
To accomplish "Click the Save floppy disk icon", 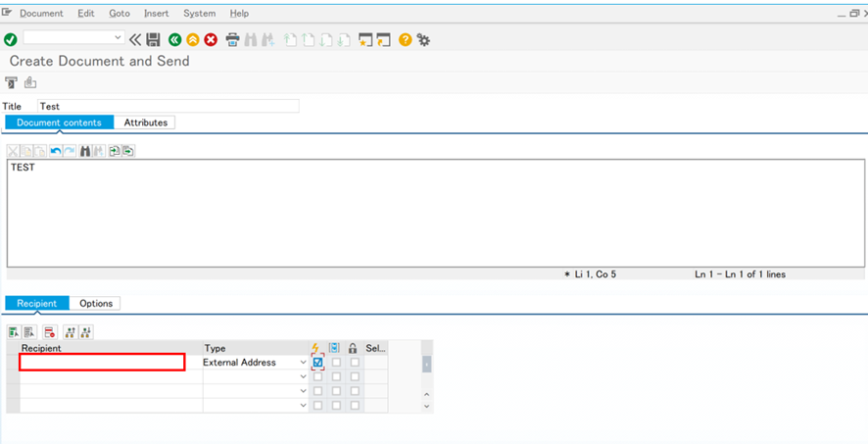I will click(153, 39).
